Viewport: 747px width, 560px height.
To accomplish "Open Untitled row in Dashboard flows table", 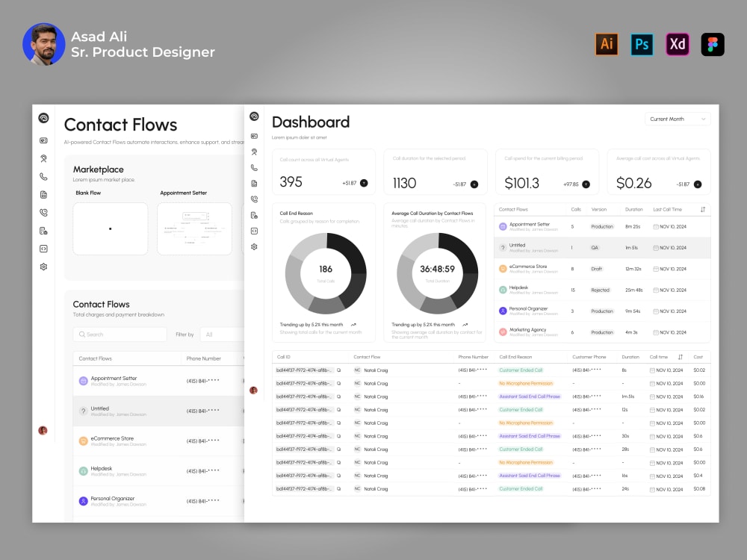I will 602,248.
